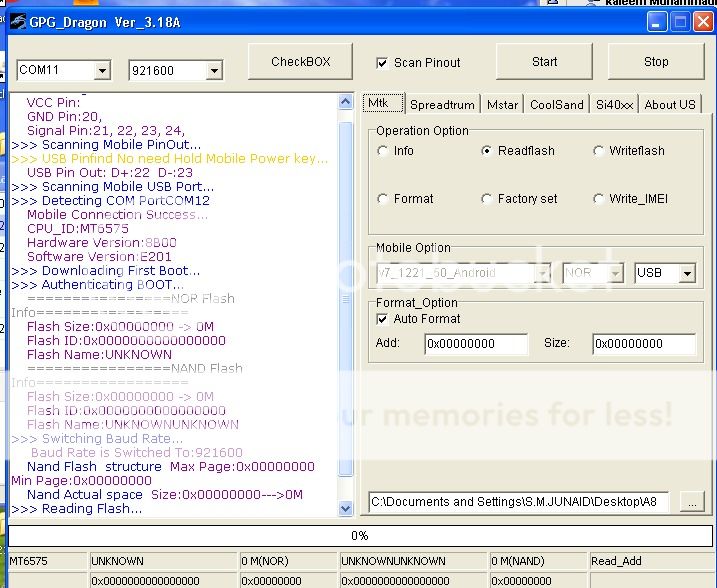Select the Readflash radio button
The width and height of the screenshot is (717, 588).
[x=487, y=151]
